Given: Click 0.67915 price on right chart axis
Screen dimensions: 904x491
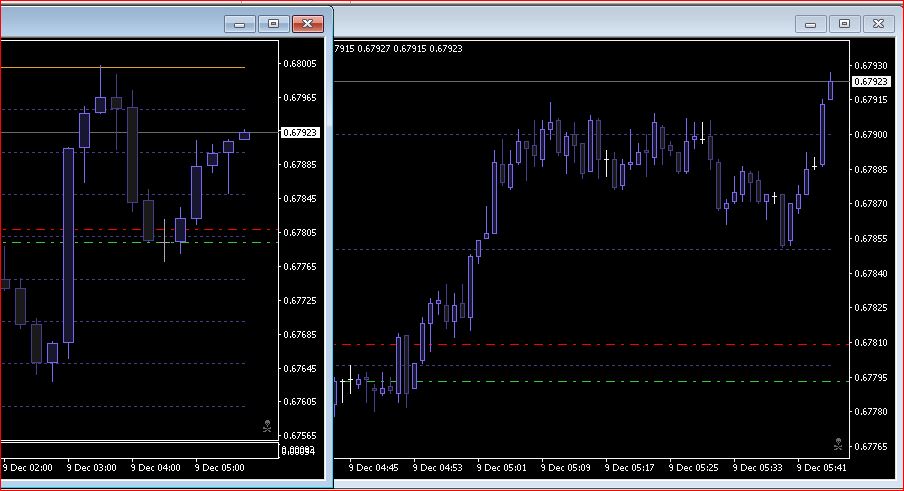Looking at the screenshot, I should tap(871, 100).
